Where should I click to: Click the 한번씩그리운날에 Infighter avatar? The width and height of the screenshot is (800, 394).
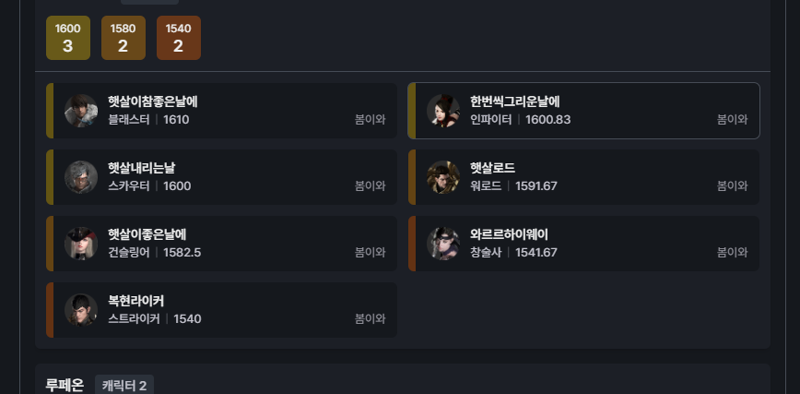point(443,111)
